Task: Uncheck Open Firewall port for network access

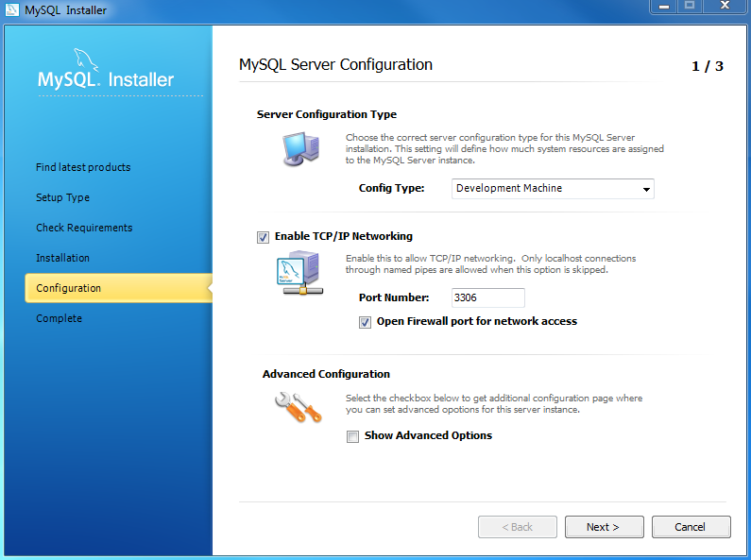Action: (365, 322)
